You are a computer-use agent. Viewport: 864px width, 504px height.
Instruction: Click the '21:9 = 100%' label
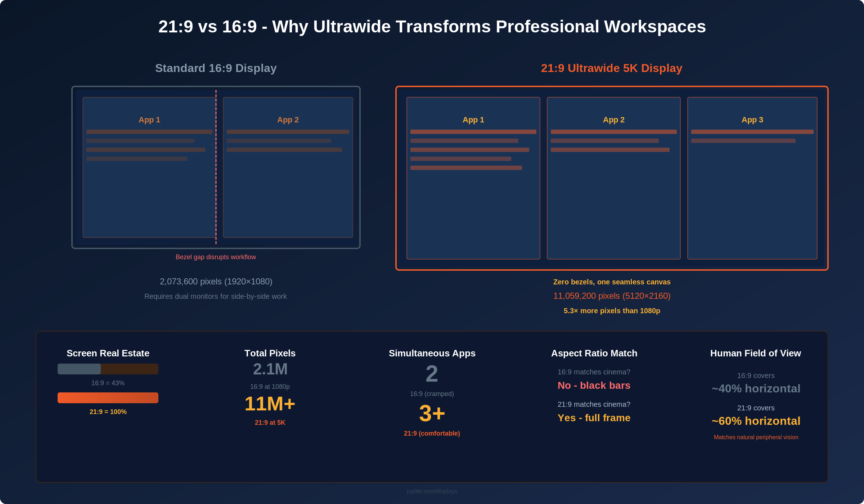click(108, 412)
